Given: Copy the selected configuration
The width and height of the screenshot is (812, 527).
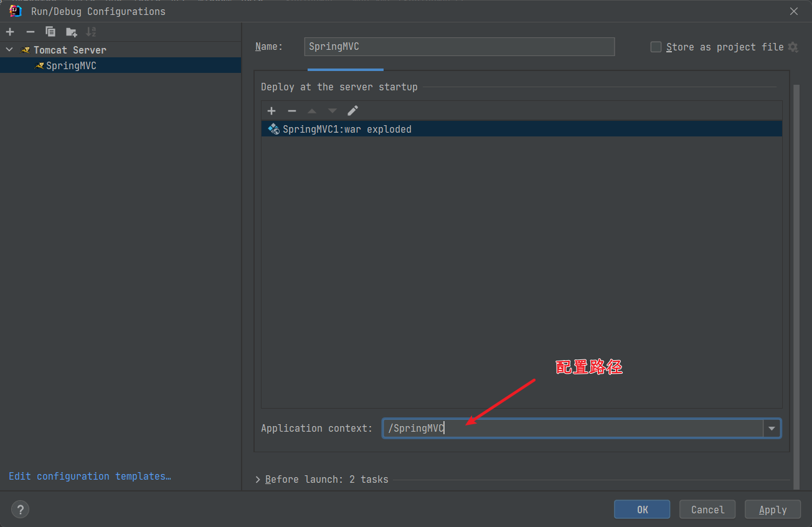Looking at the screenshot, I should (50, 32).
